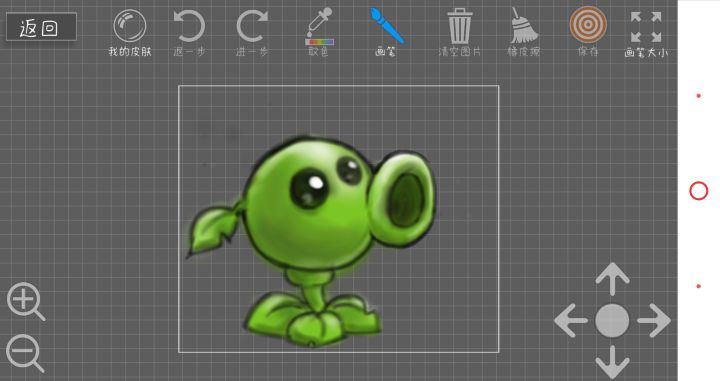Zoom in with the plus magnifier
Image resolution: width=720 pixels, height=381 pixels.
(x=26, y=302)
